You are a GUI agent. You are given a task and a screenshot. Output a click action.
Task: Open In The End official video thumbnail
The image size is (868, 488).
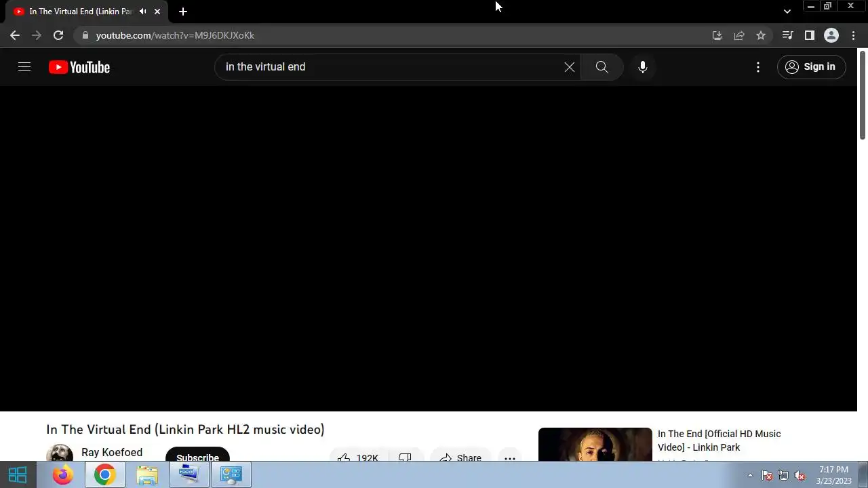coord(595,444)
